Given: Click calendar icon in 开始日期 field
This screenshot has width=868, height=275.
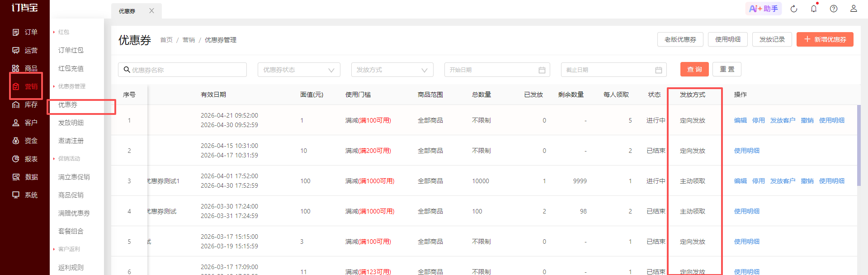Looking at the screenshot, I should pos(542,70).
